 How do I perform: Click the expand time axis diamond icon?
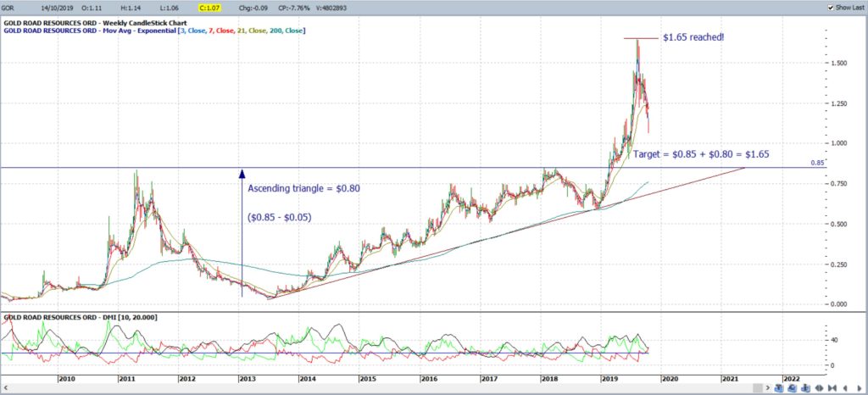click(820, 388)
